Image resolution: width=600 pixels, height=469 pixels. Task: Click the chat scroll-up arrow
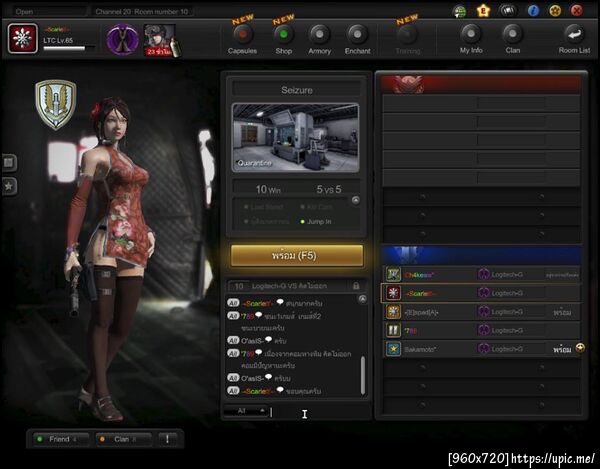[x=362, y=299]
